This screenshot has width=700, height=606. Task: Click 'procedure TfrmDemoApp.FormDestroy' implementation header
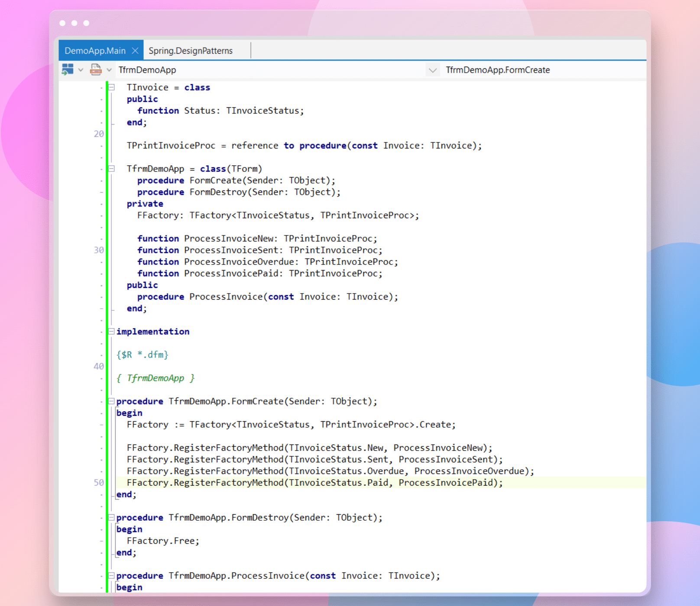pos(250,517)
